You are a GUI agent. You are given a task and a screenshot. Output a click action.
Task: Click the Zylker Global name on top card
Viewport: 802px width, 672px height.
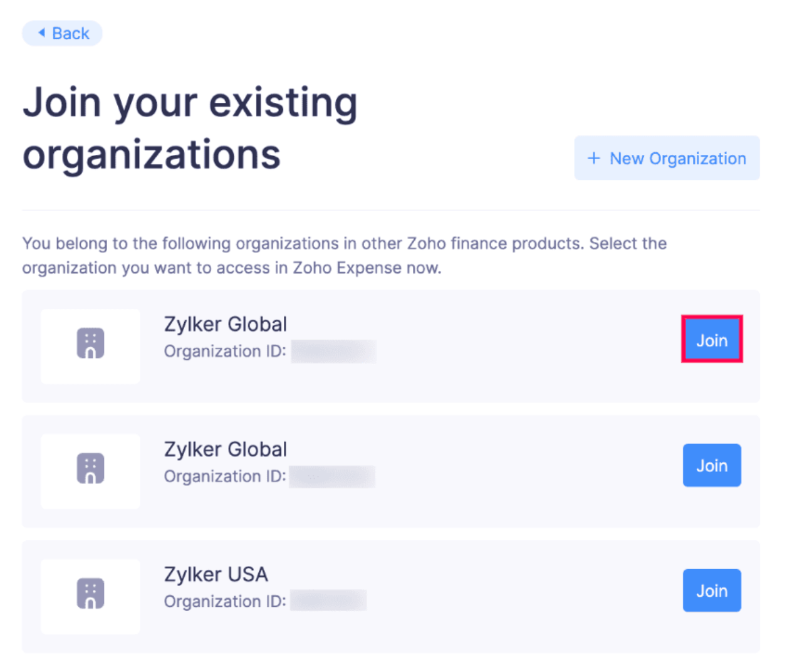(x=225, y=323)
